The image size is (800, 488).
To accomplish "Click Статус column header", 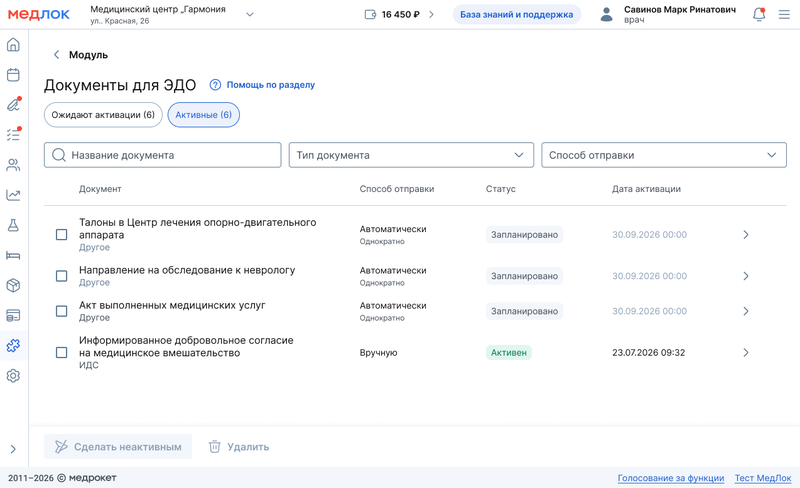I will click(x=501, y=189).
